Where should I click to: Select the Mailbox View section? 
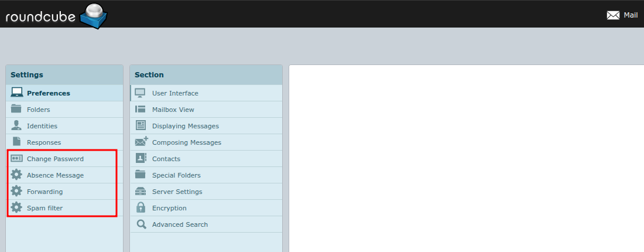173,110
